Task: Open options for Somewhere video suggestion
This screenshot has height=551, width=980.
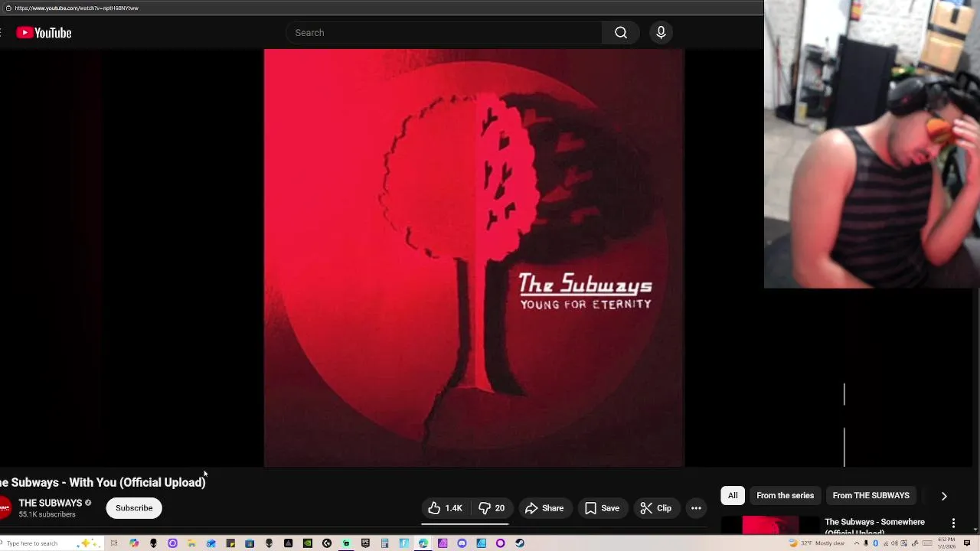Action: 953,523
